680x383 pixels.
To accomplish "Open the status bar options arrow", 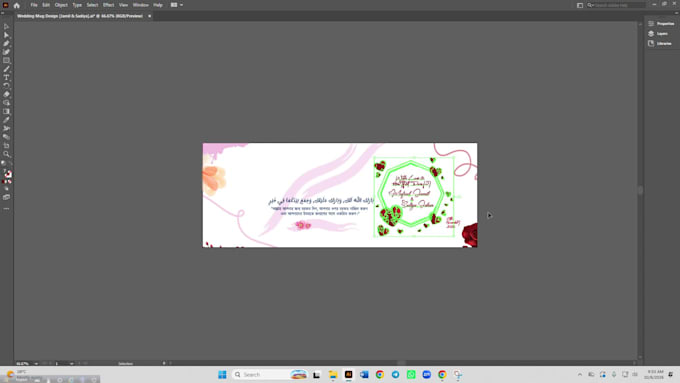I will click(164, 363).
